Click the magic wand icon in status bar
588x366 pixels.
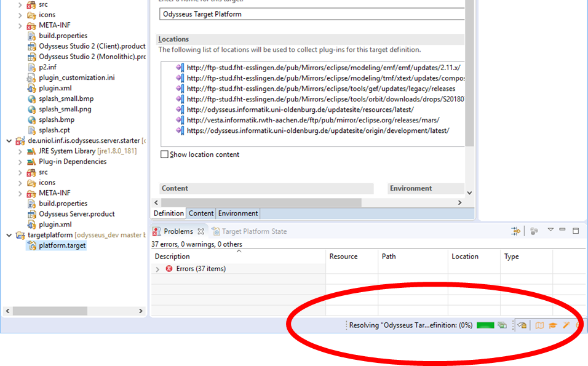566,325
